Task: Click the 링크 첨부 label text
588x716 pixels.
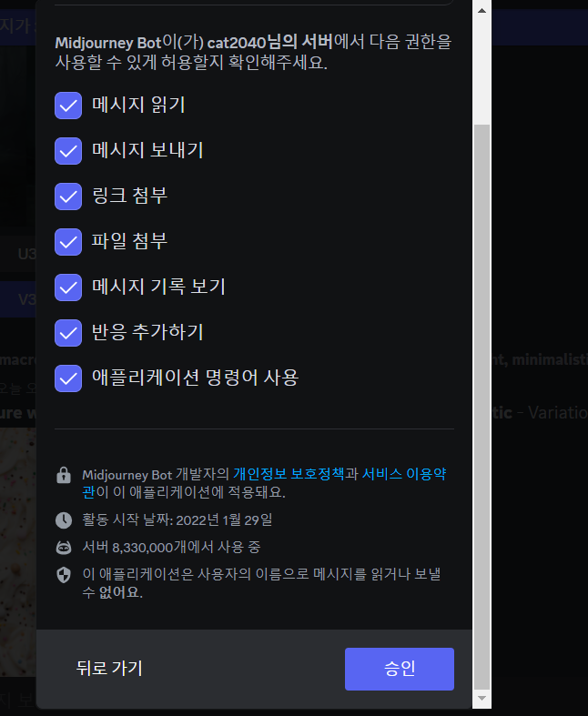Action: [130, 196]
